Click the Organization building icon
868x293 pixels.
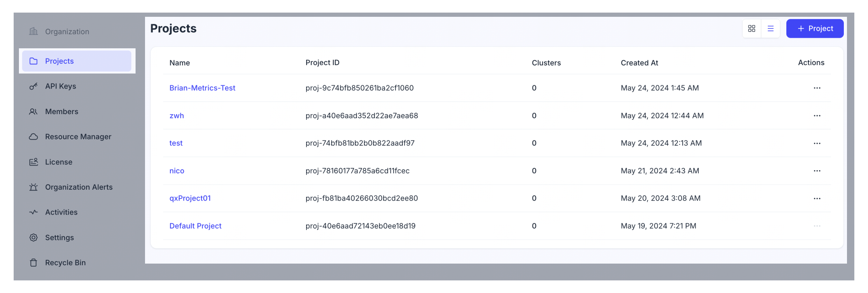point(33,32)
